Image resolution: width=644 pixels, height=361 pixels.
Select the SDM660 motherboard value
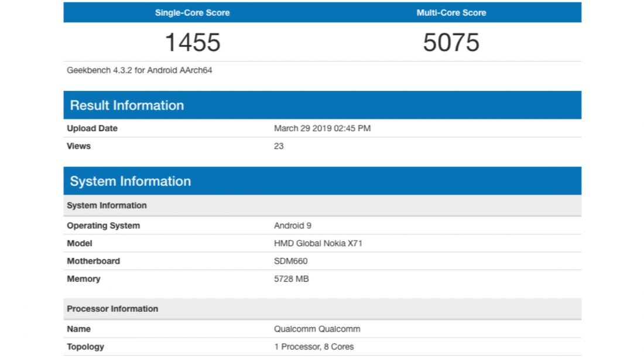(x=290, y=261)
